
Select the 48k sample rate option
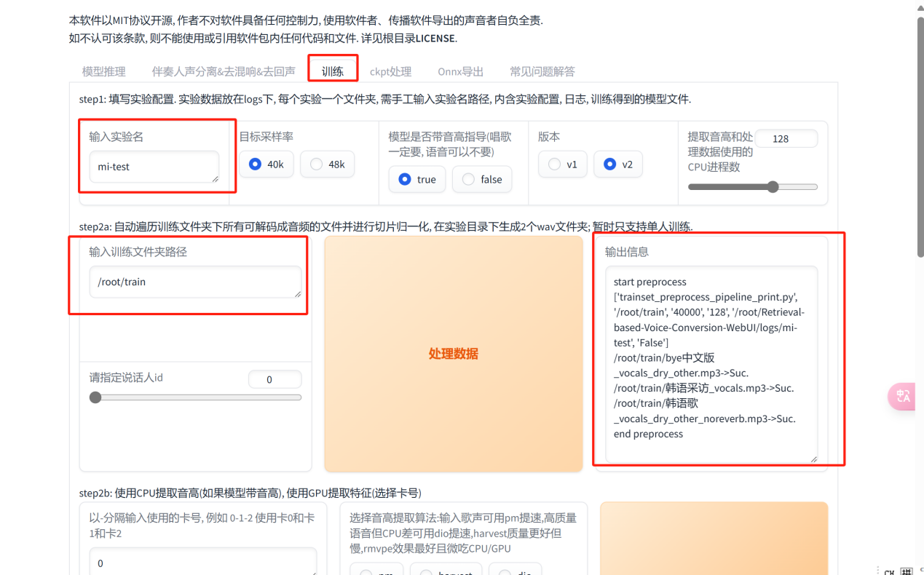coord(327,164)
